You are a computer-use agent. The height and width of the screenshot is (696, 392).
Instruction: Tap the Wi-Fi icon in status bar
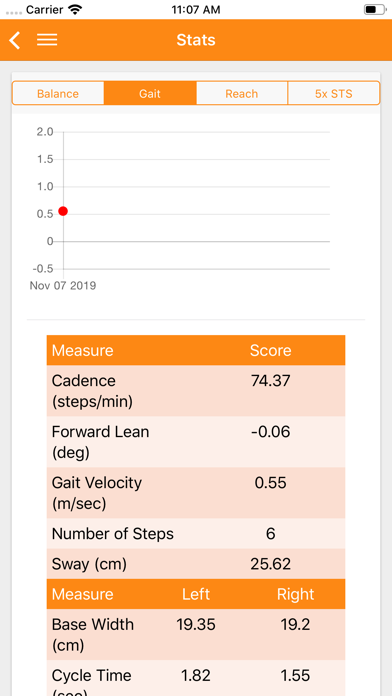point(76,9)
